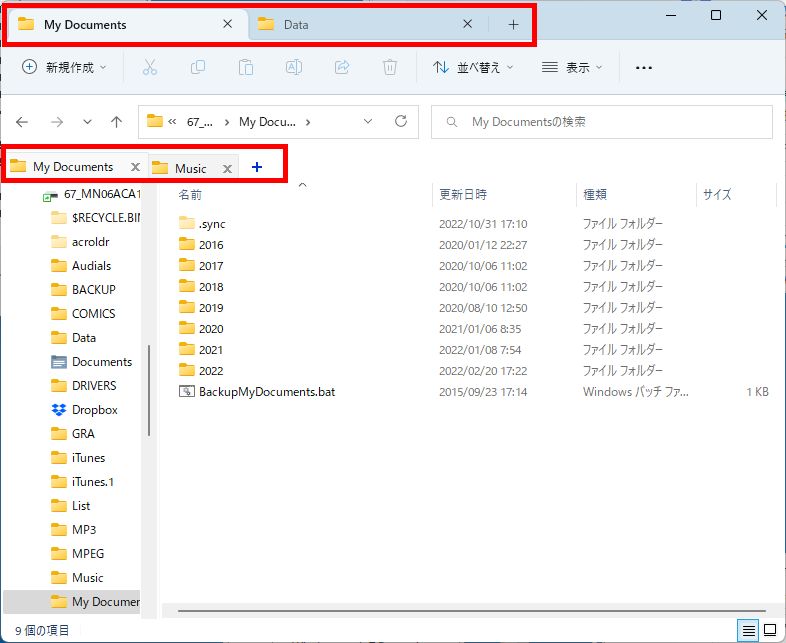Select the 2016 folder
Image resolution: width=786 pixels, height=643 pixels.
pyautogui.click(x=202, y=245)
